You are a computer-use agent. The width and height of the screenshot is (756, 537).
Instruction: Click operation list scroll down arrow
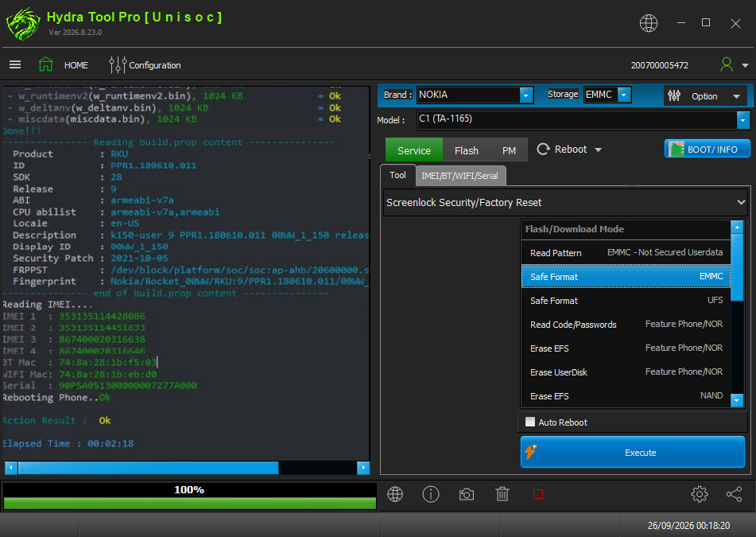tap(737, 400)
